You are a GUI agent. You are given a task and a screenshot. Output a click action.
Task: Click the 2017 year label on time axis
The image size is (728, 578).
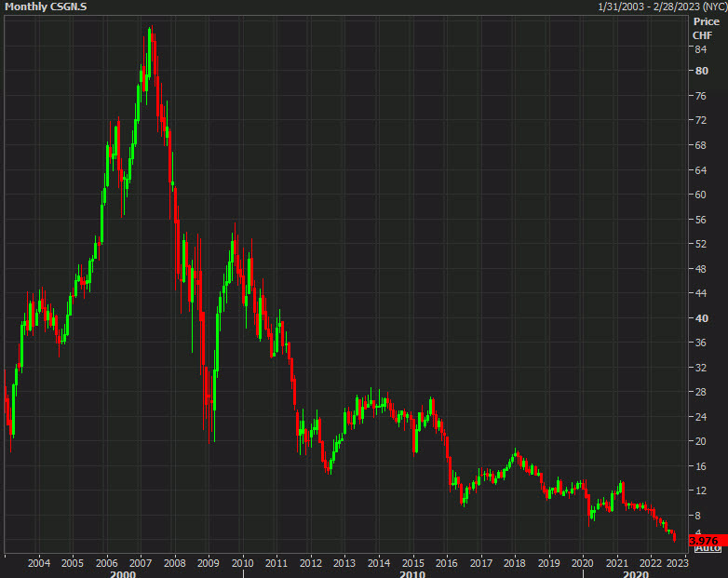point(481,563)
